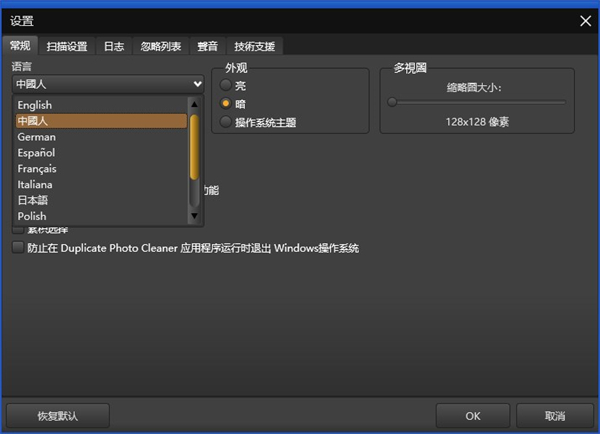Open the 忽略列表 tab
This screenshot has width=600, height=434.
(x=161, y=46)
